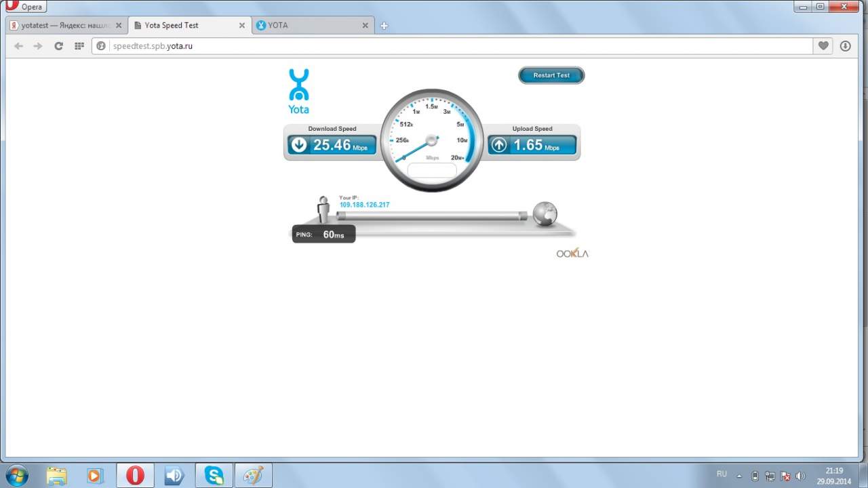868x488 pixels.
Task: Click the Upload Speed label
Action: click(532, 129)
